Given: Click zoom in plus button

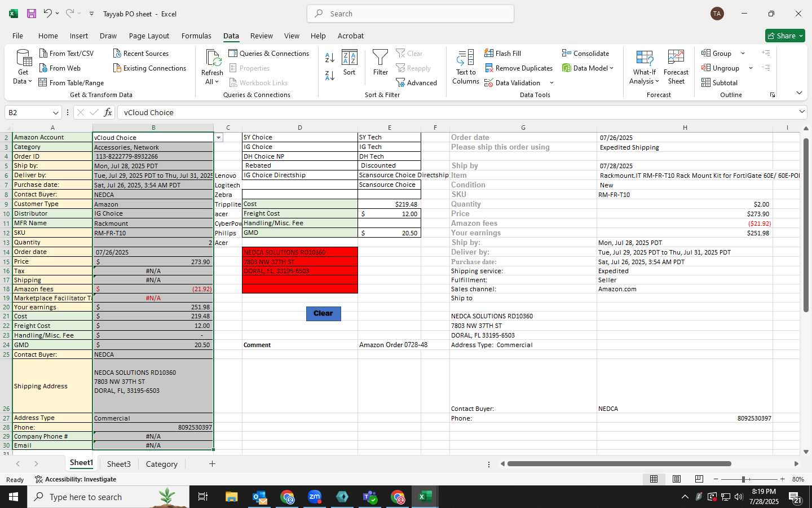Looking at the screenshot, I should click(x=782, y=479).
